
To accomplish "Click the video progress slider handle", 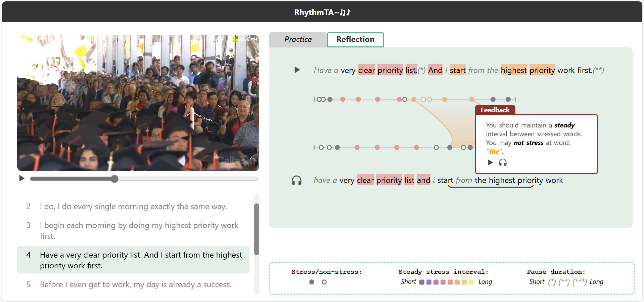I will tap(114, 179).
